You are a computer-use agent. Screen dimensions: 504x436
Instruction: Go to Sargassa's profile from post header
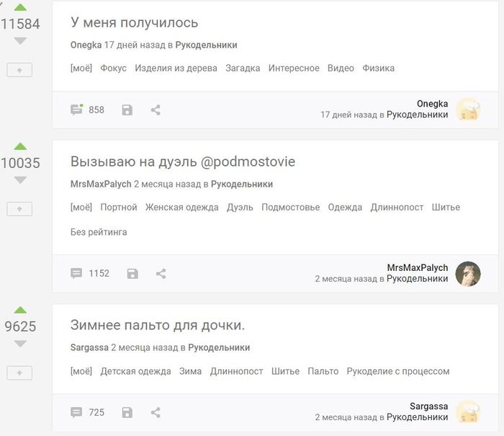[x=89, y=347]
